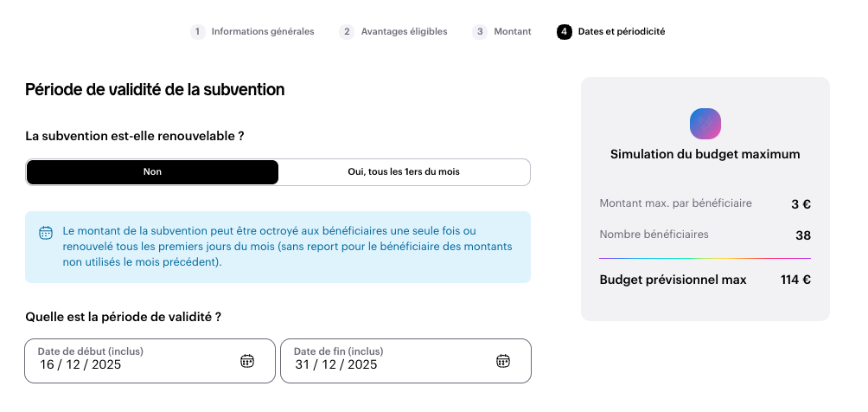Go to Informations générales step
The height and width of the screenshot is (412, 868).
click(263, 32)
